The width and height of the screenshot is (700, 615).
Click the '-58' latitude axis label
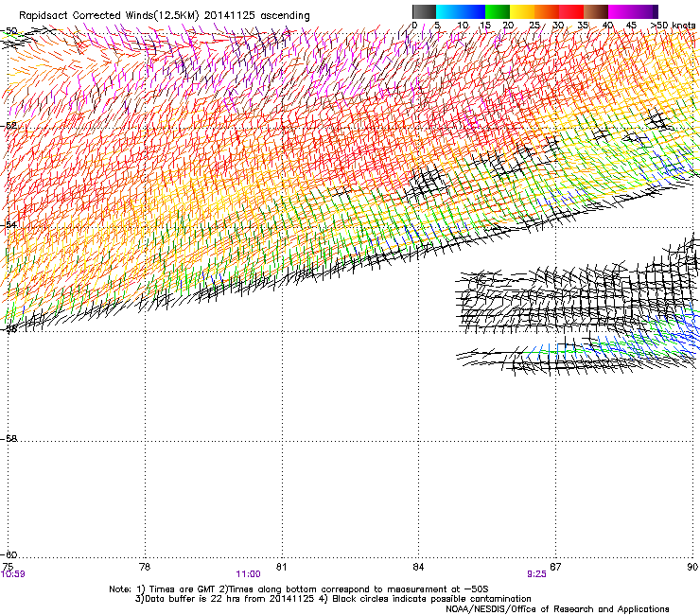click(x=9, y=439)
